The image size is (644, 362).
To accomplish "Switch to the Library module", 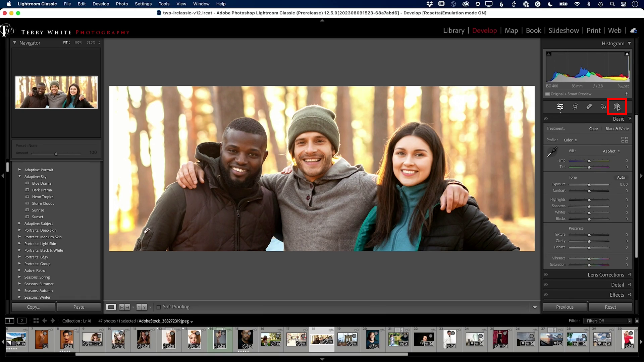I will click(453, 31).
